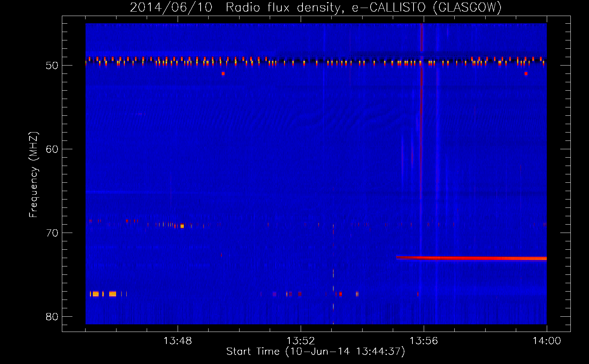Click the orange blocks near 77 MHz at plot start
This screenshot has height=364, width=589.
coord(103,294)
